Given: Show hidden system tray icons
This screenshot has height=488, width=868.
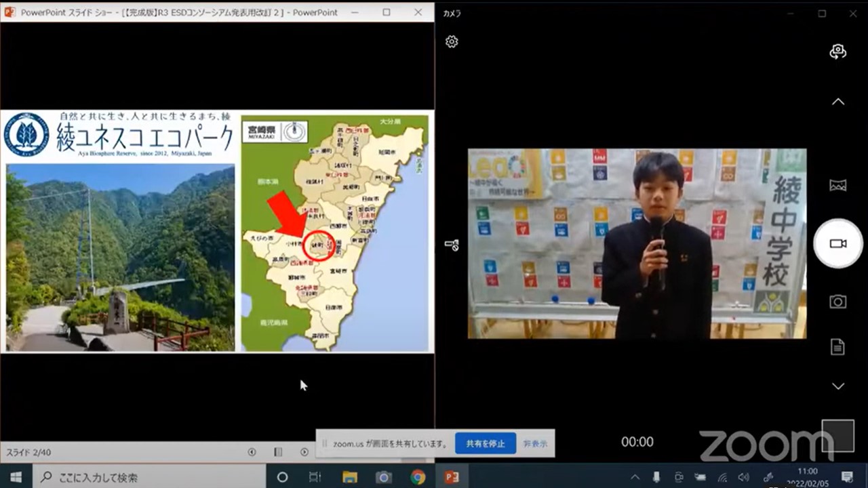Looking at the screenshot, I should (635, 477).
